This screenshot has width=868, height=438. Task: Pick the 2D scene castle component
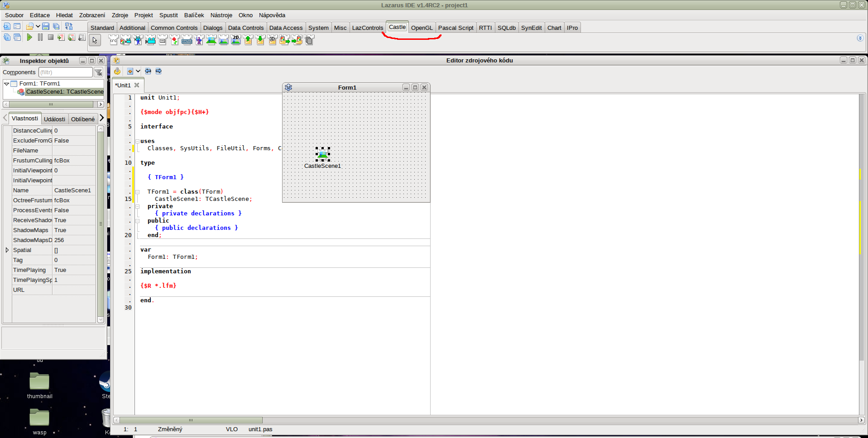click(x=235, y=40)
